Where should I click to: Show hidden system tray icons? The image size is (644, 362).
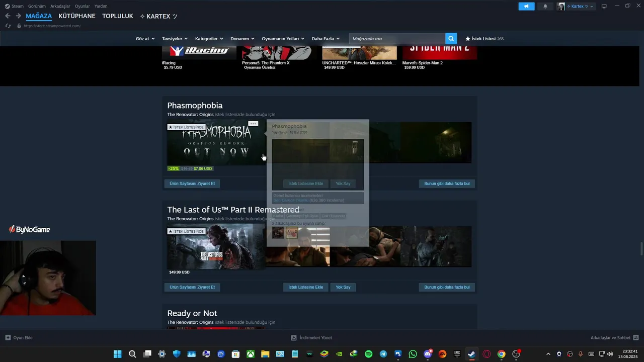point(548,354)
